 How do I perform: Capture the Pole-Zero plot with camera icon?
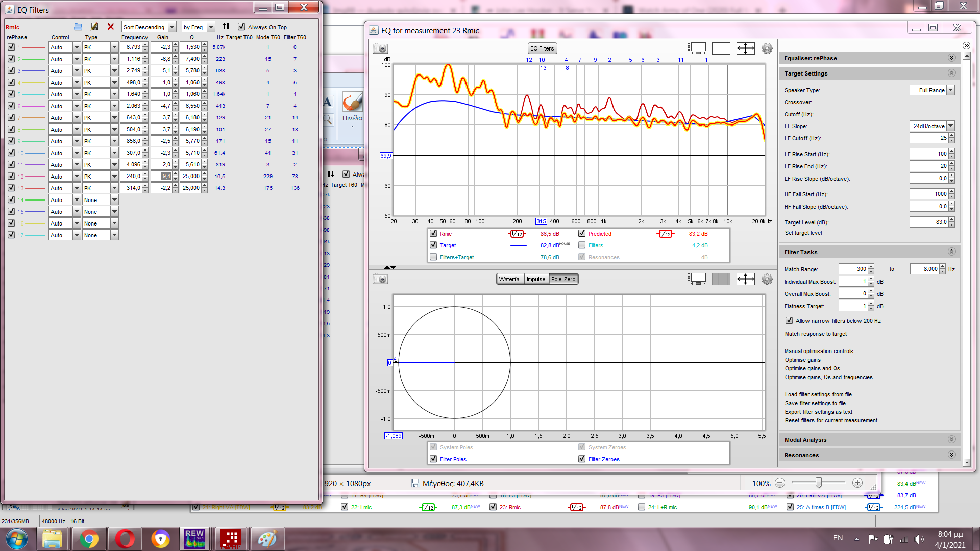point(380,279)
